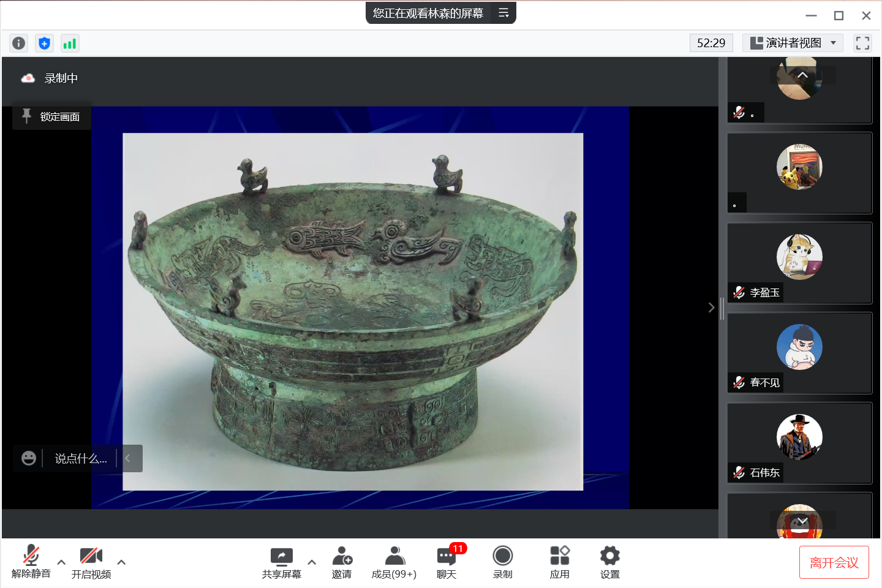The image size is (882, 588).
Task: Unmute the microphone
Action: pos(31,562)
